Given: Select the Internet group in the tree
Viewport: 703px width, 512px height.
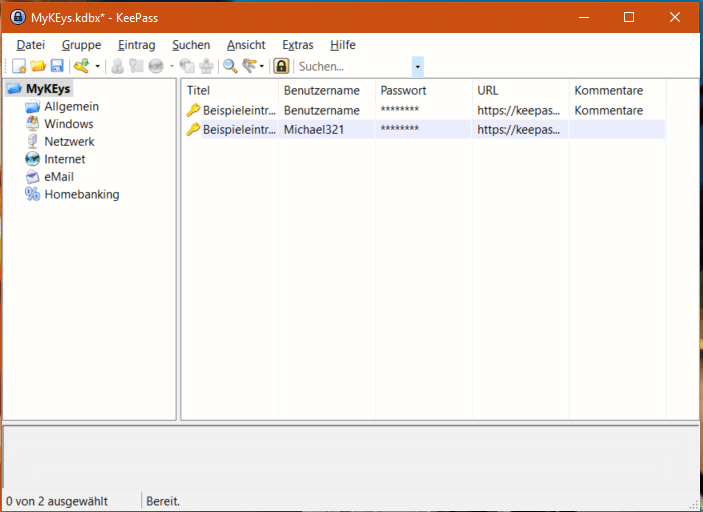Looking at the screenshot, I should (64, 159).
